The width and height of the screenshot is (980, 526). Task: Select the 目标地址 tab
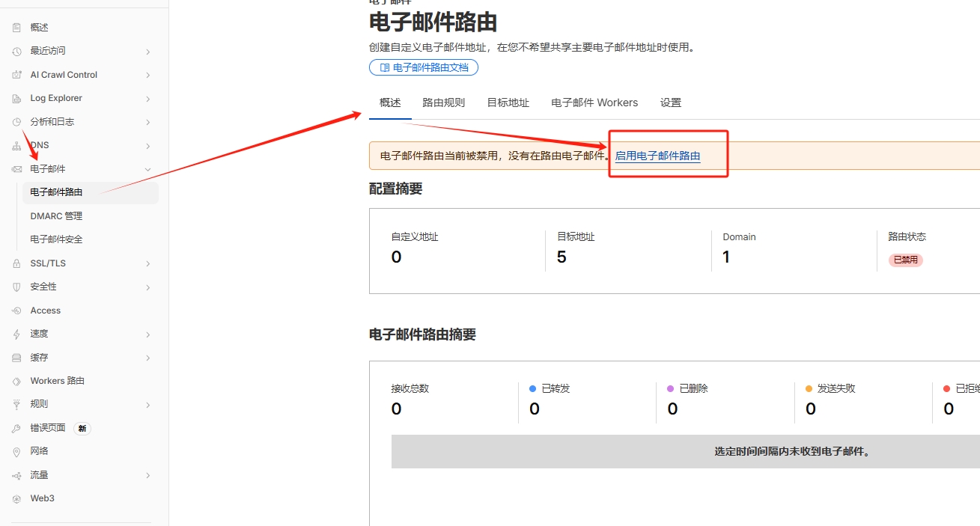(508, 103)
